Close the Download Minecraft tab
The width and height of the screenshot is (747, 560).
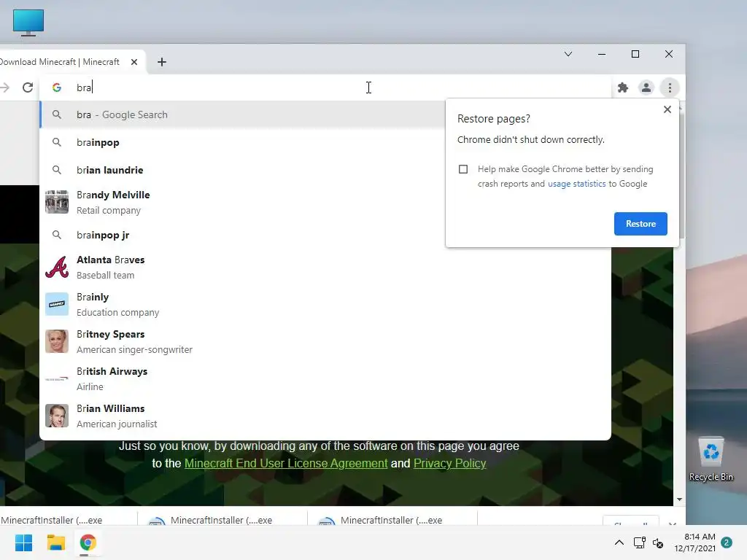tap(134, 62)
